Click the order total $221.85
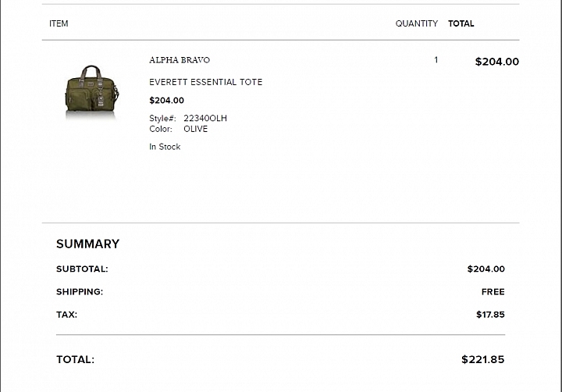The width and height of the screenshot is (562, 392). pos(483,359)
